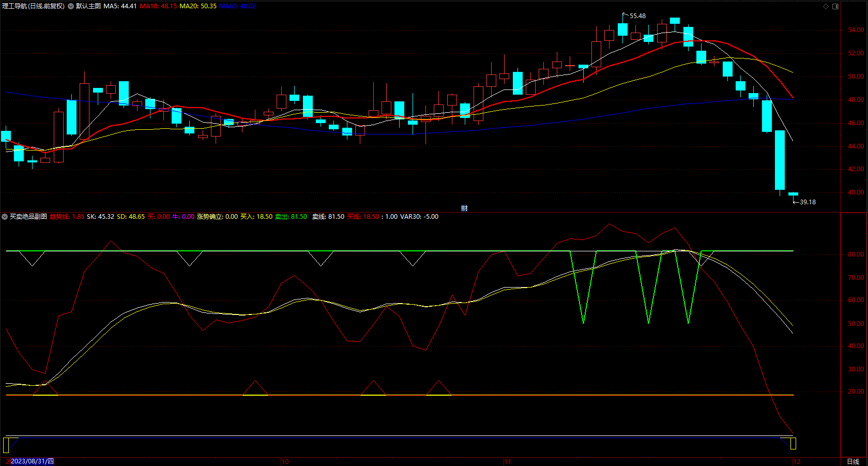This screenshot has width=868, height=466.
Task: Click the 买入: 18.50 value
Action: [x=256, y=217]
